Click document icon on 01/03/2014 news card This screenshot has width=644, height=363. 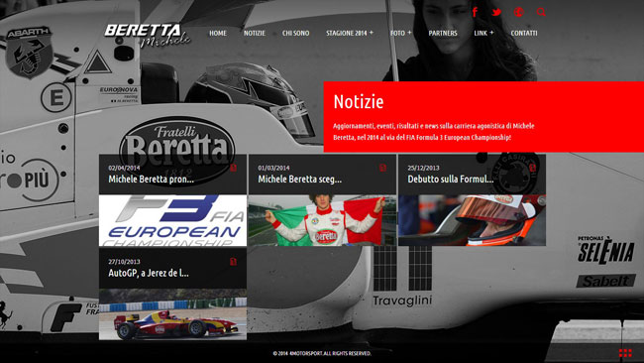click(382, 168)
